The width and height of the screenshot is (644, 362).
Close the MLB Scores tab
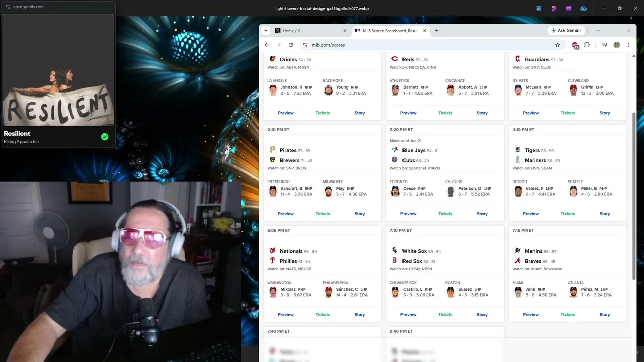pos(425,31)
